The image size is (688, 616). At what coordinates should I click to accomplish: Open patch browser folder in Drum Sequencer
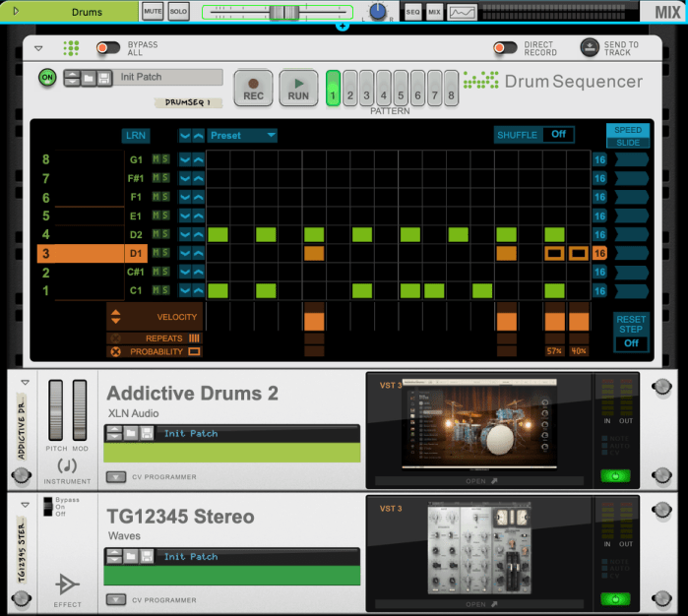pyautogui.click(x=88, y=78)
